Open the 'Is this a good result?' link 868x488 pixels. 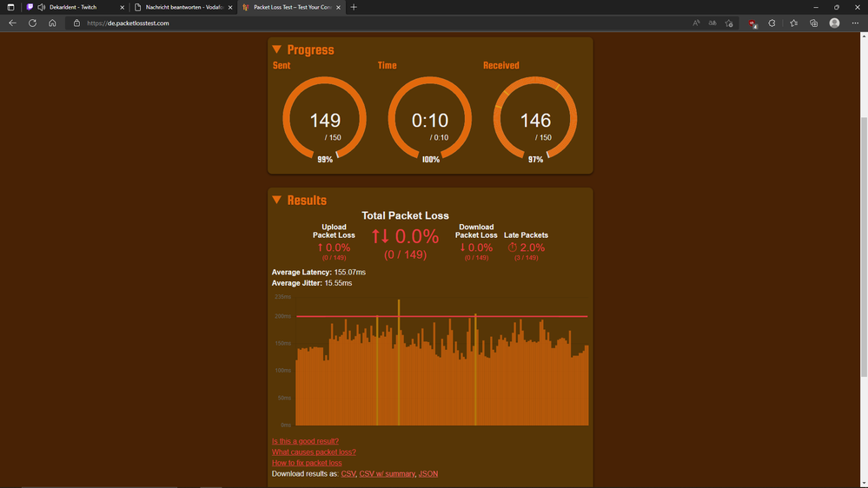pyautogui.click(x=305, y=441)
